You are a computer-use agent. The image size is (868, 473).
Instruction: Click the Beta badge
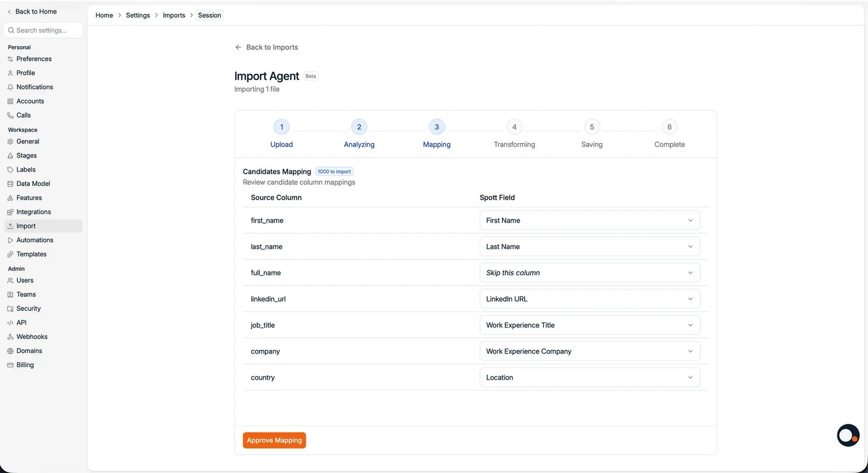click(x=311, y=76)
